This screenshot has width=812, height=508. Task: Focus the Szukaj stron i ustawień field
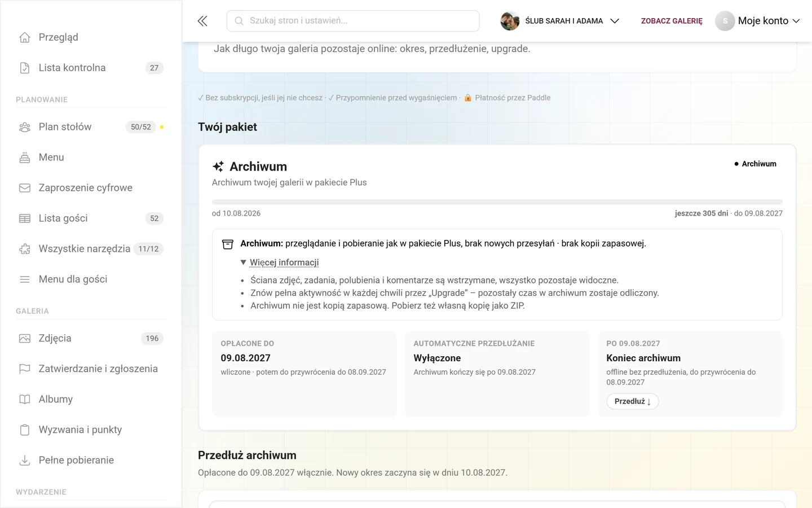tap(353, 21)
